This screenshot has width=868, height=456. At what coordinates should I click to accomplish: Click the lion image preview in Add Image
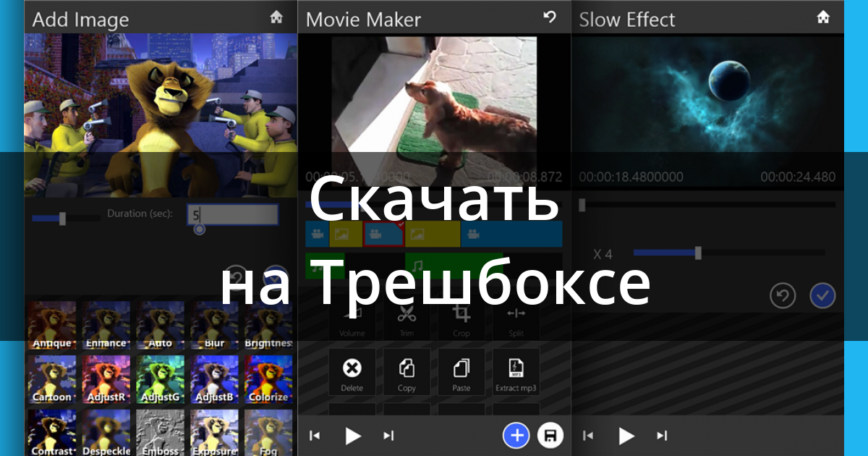coord(161,114)
